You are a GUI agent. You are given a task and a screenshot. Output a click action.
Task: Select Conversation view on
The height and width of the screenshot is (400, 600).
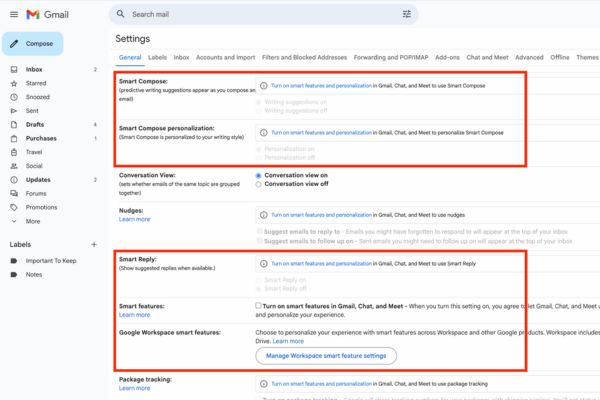point(258,175)
